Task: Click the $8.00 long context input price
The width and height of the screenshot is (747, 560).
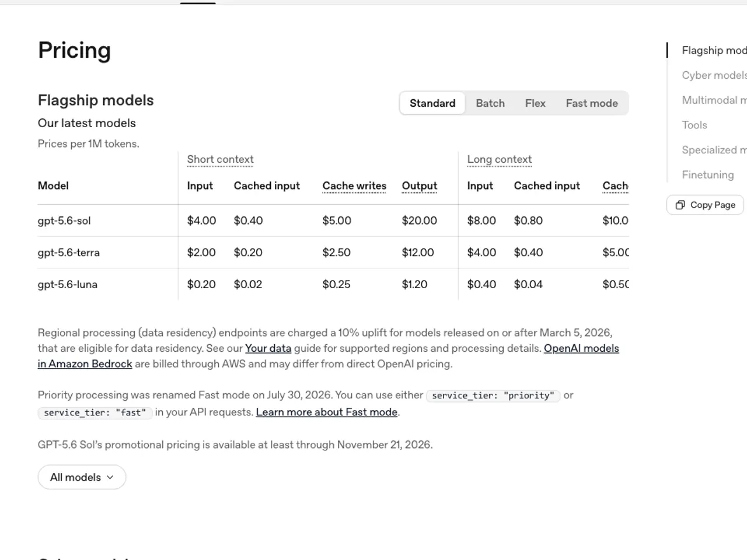Action: [481, 220]
